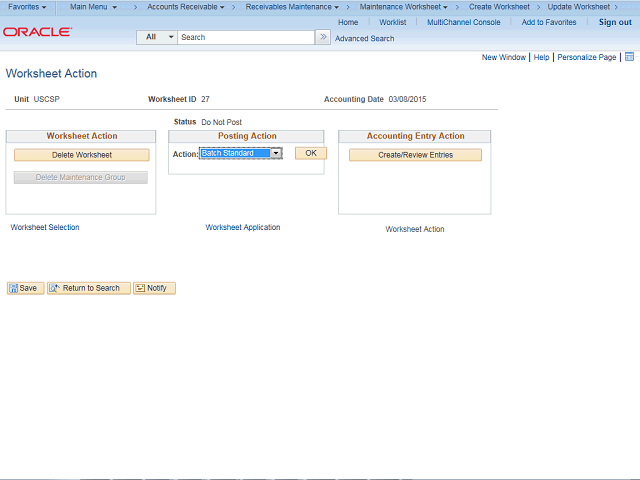This screenshot has height=480, width=640.
Task: Click OK in Posting Action
Action: coord(311,153)
